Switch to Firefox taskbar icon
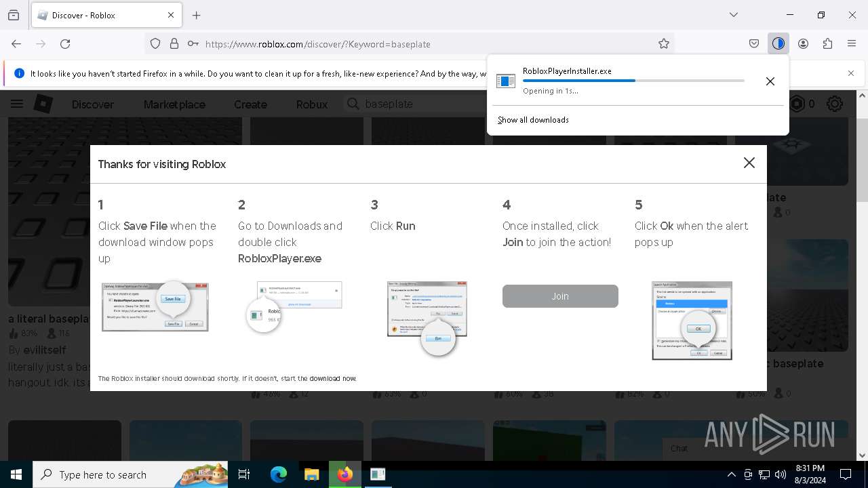 pyautogui.click(x=345, y=474)
